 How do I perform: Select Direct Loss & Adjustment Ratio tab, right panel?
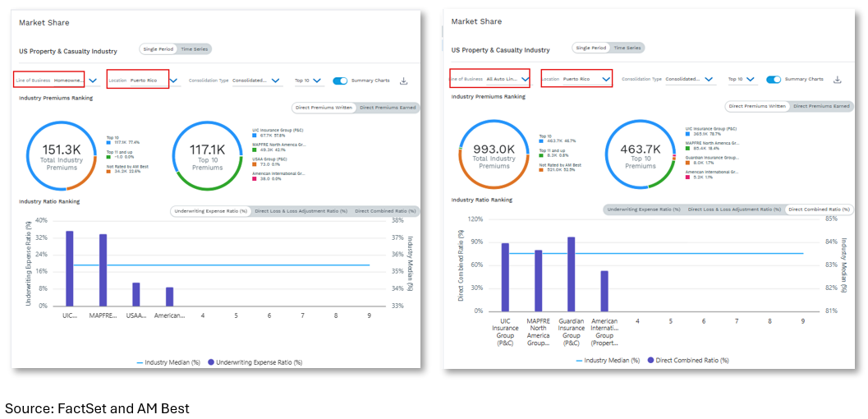(734, 209)
